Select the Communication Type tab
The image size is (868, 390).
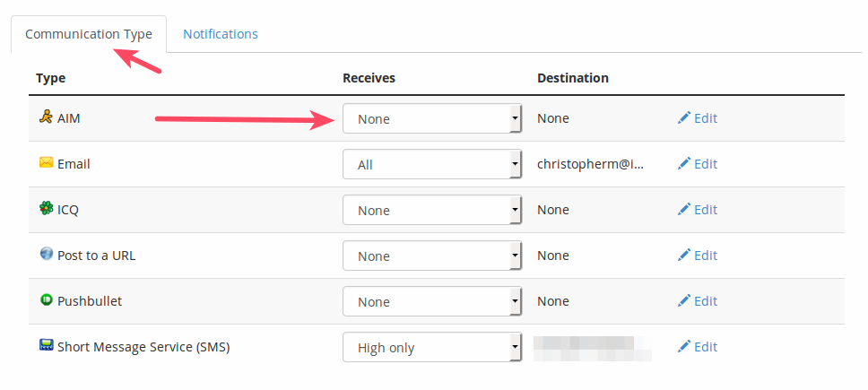click(89, 35)
